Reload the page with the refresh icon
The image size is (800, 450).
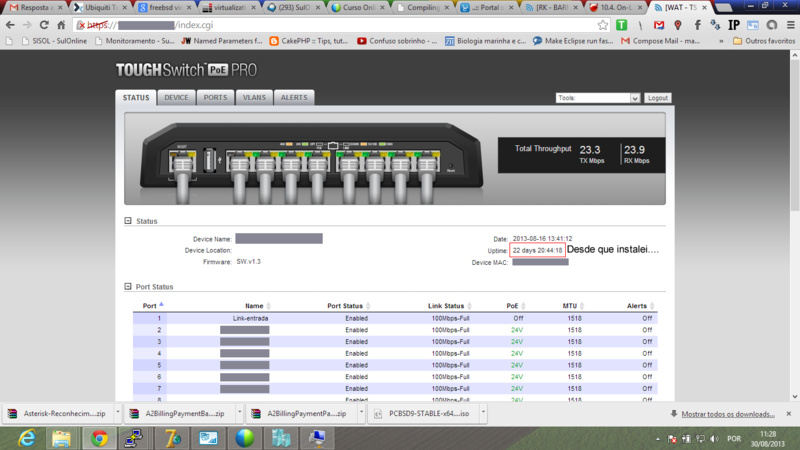tap(44, 25)
